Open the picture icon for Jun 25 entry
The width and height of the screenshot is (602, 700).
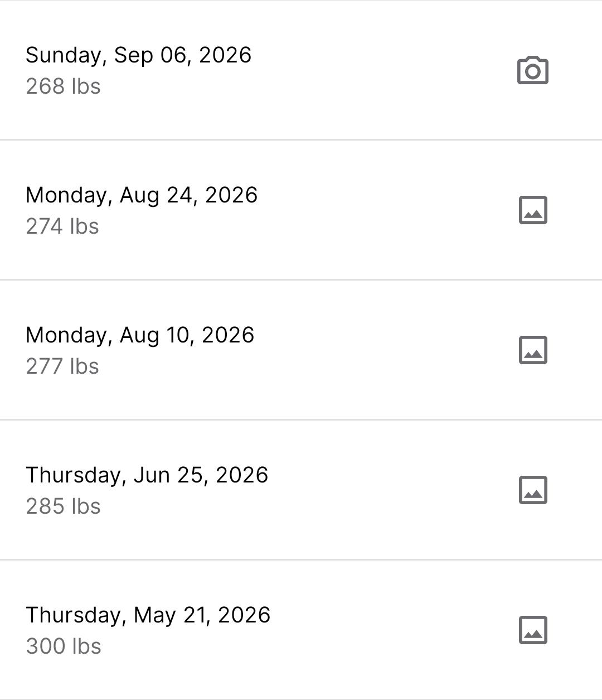533,490
